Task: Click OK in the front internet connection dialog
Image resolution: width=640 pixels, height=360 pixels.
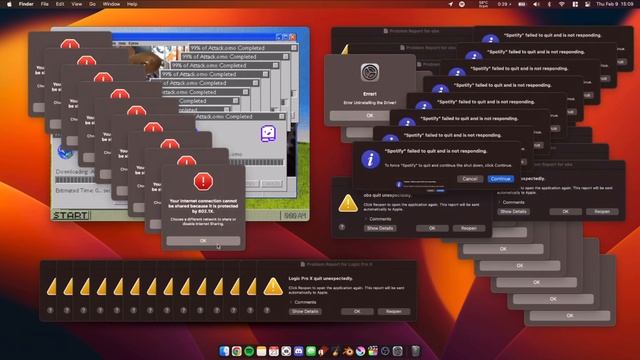Action: click(x=203, y=241)
